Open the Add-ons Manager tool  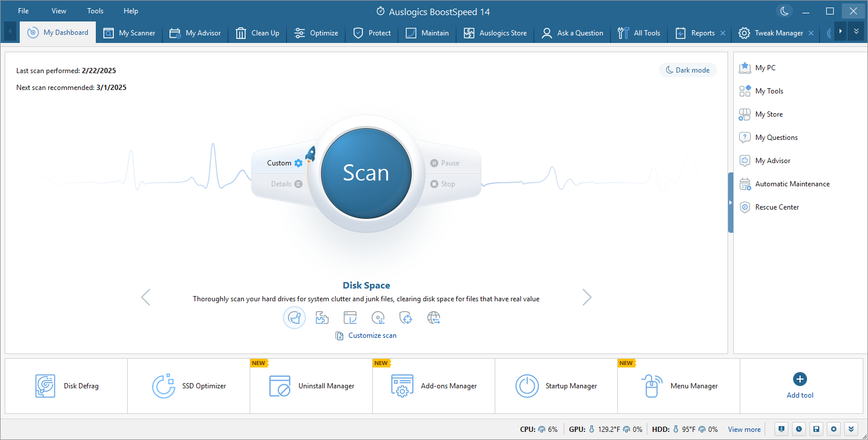(x=434, y=386)
